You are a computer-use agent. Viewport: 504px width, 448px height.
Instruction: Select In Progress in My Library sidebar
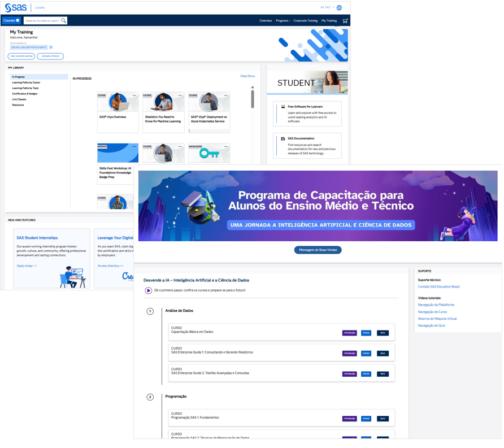point(39,77)
